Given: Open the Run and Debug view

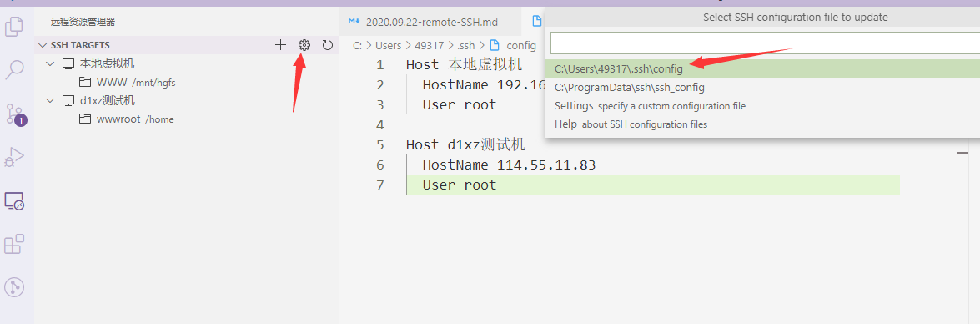Looking at the screenshot, I should coord(14,157).
